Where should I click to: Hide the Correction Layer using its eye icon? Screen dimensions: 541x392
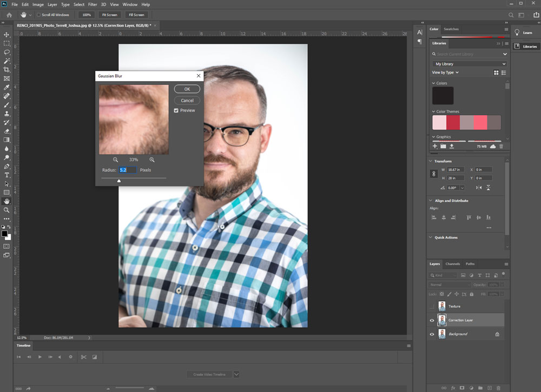[x=432, y=320]
